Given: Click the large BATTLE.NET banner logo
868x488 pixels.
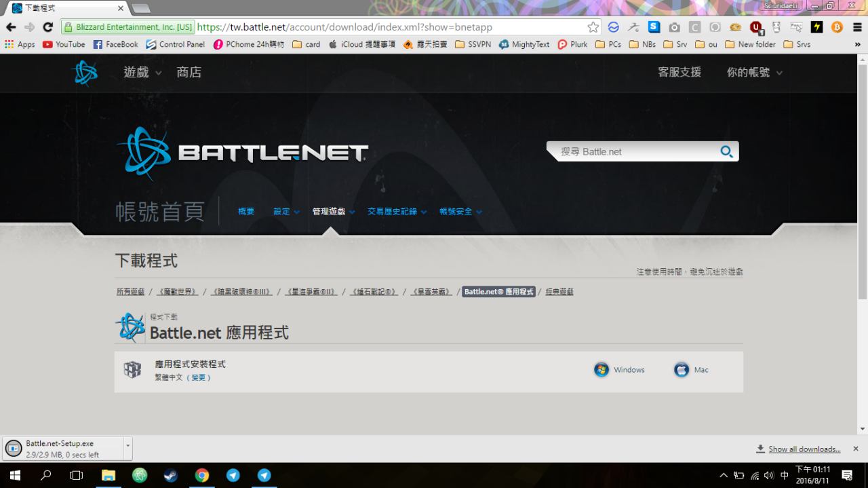Looking at the screenshot, I should tap(243, 153).
